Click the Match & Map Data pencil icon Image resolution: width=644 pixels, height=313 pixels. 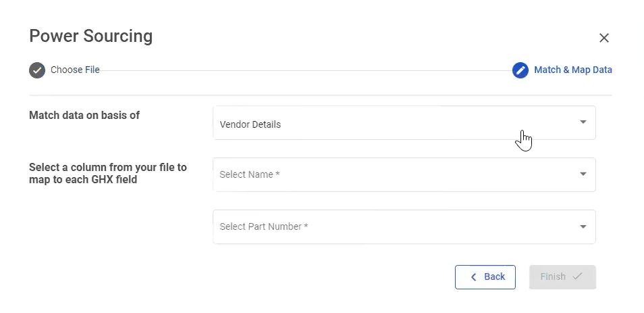coord(520,70)
